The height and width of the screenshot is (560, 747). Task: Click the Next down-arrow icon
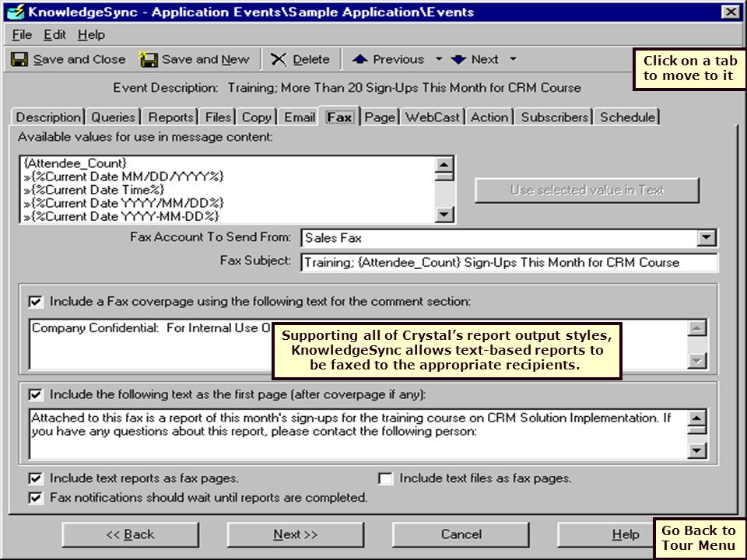(458, 60)
